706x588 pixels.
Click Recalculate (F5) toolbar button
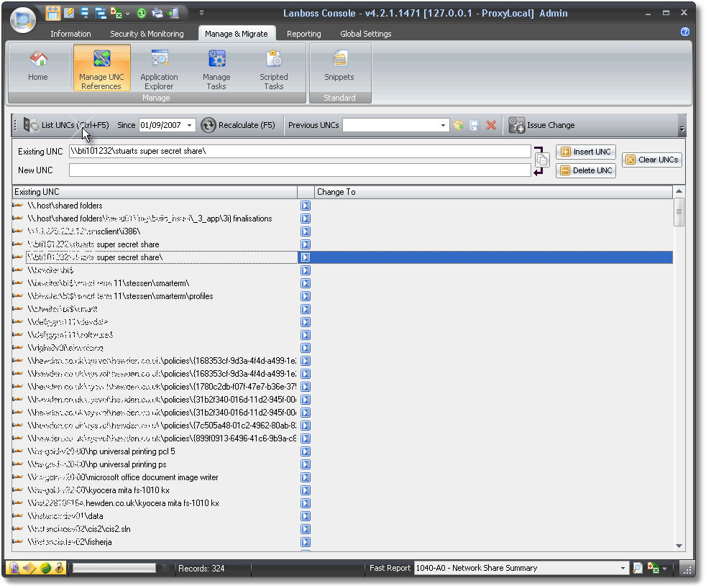[x=238, y=125]
